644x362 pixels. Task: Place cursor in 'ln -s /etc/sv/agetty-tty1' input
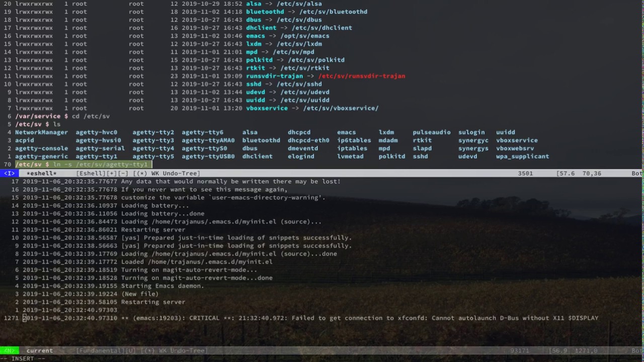coord(100,164)
